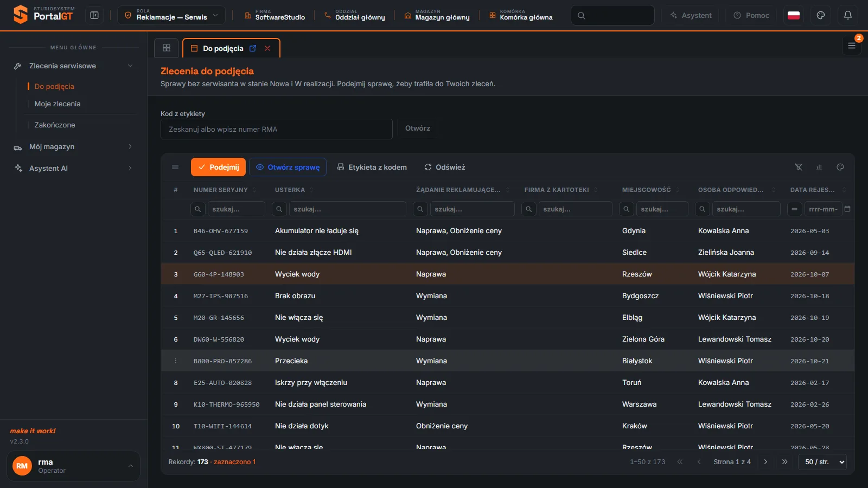Change date filter operator equals icon

[x=795, y=209]
